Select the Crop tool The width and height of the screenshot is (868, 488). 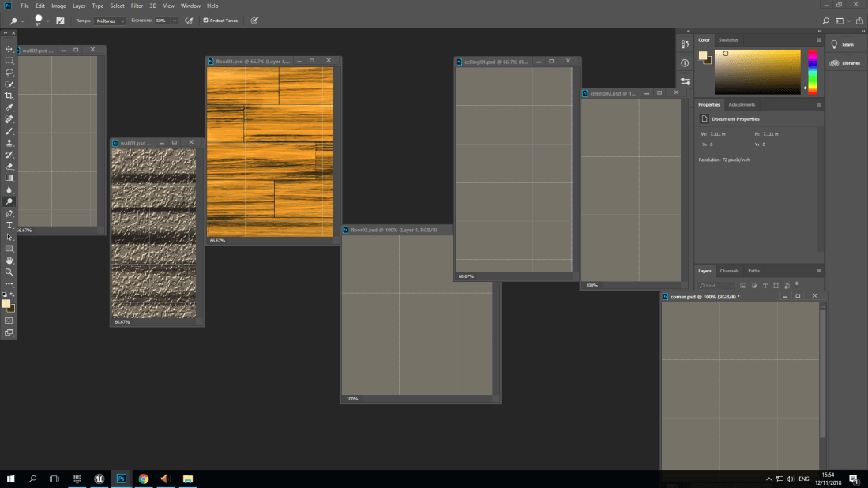click(x=9, y=96)
